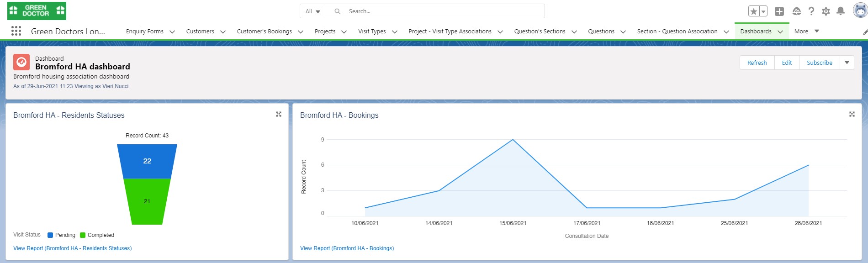Click the blue Pending legend swatch

[50, 235]
